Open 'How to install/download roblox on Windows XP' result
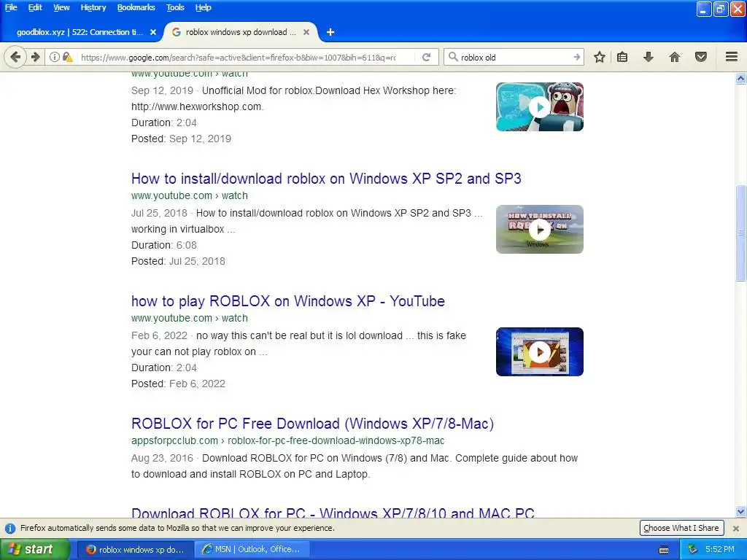This screenshot has height=560, width=747. tap(326, 179)
